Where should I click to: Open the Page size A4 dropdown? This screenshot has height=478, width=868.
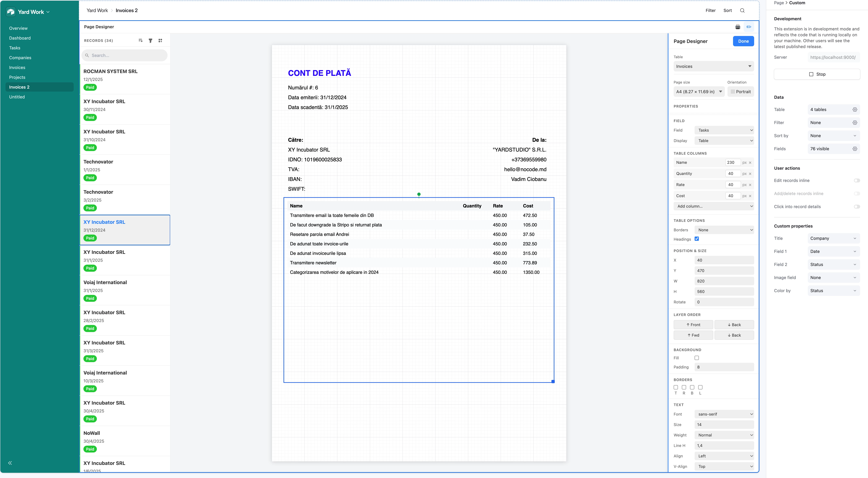pos(699,92)
